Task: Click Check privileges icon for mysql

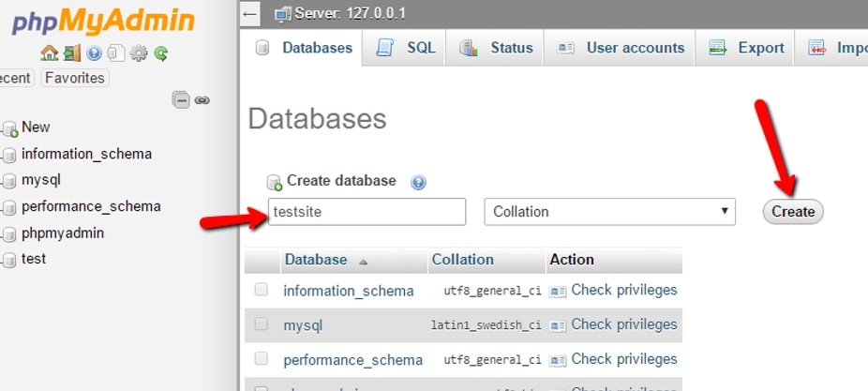Action: tap(558, 326)
